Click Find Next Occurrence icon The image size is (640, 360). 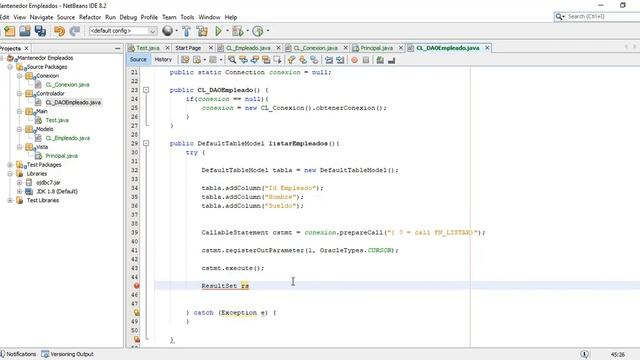click(x=255, y=60)
